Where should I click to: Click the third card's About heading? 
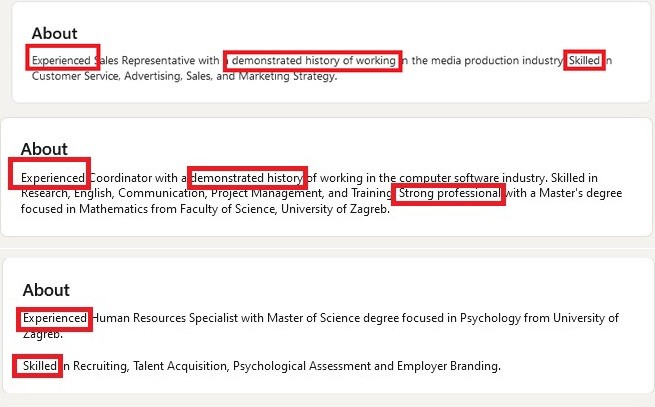[46, 290]
